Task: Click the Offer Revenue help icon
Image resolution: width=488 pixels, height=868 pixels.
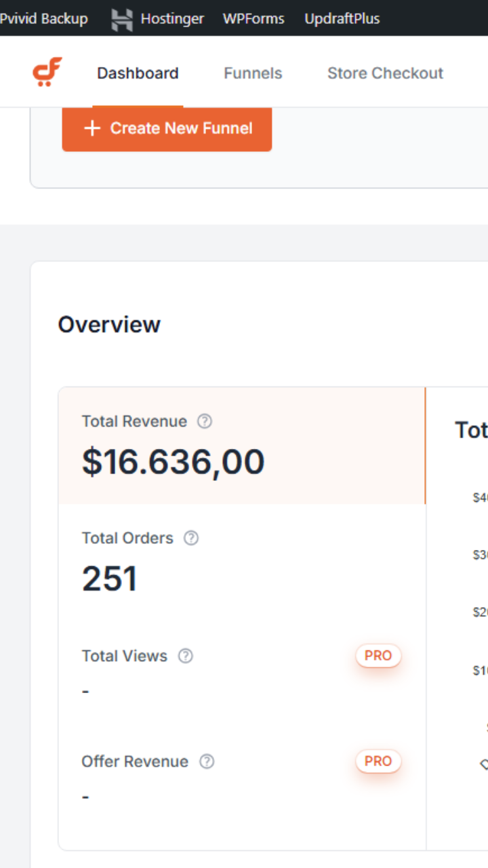Action: (207, 762)
